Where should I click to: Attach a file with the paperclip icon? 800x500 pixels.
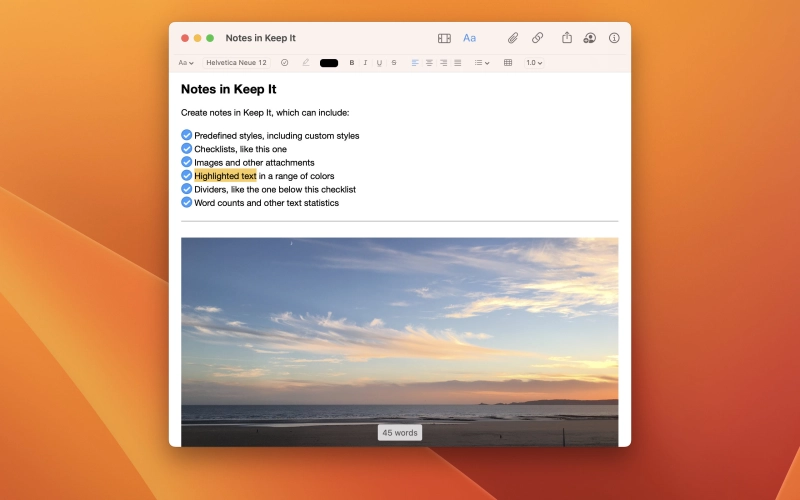tap(513, 38)
